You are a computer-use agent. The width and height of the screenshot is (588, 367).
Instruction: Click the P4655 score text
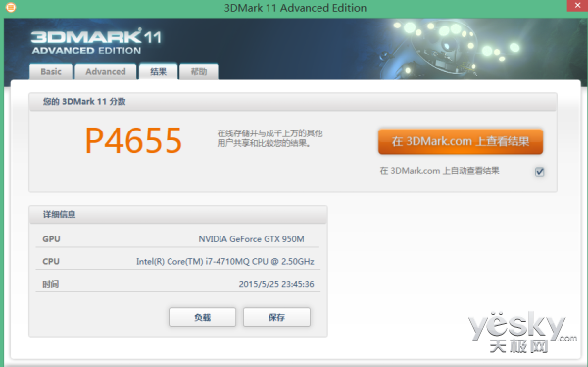133,140
